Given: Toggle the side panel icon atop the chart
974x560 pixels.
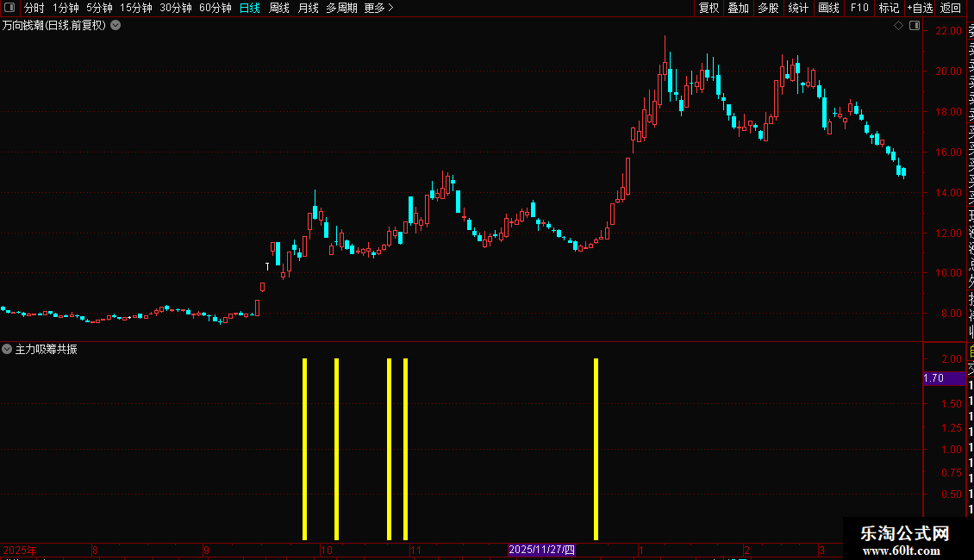Looking at the screenshot, I should (915, 26).
